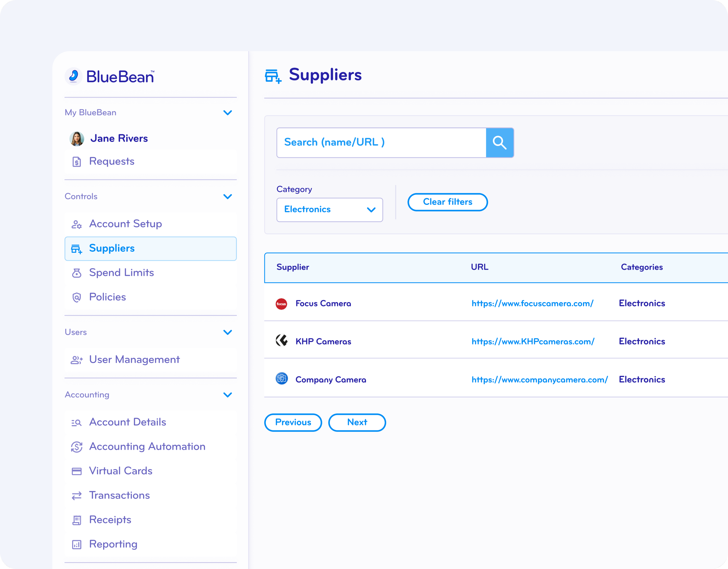728x569 pixels.
Task: Open the Electronics category dropdown
Action: pos(371,210)
